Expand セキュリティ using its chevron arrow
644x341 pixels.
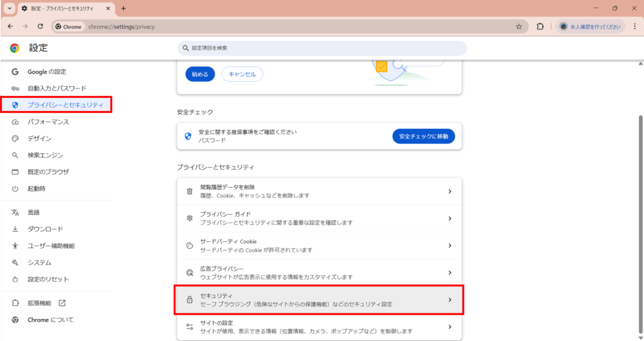click(x=449, y=300)
